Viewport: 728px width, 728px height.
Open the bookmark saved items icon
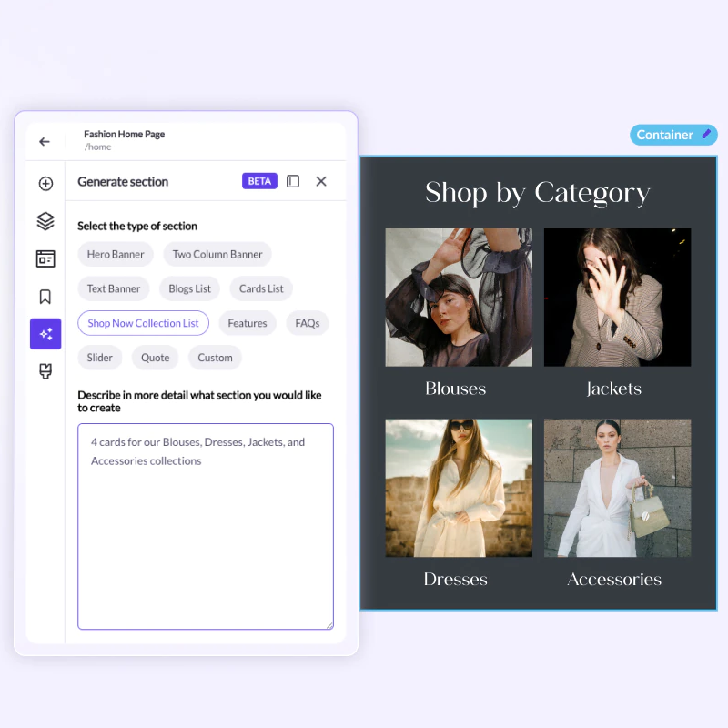pyautogui.click(x=45, y=297)
